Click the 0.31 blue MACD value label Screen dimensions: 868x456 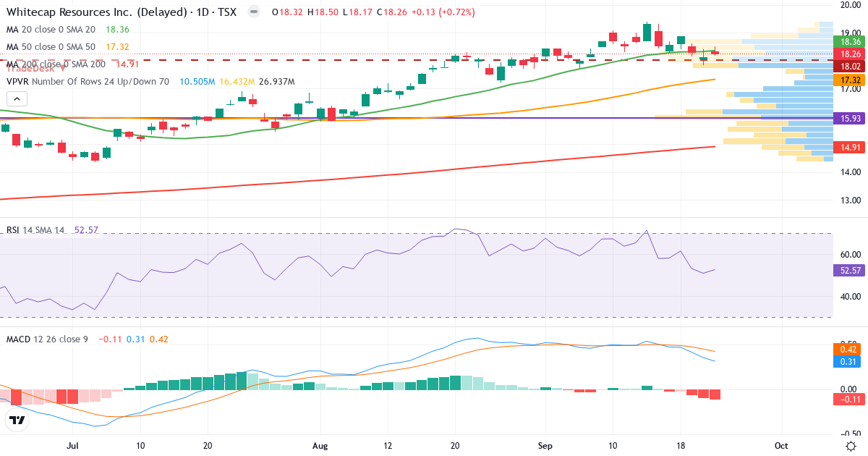(847, 362)
